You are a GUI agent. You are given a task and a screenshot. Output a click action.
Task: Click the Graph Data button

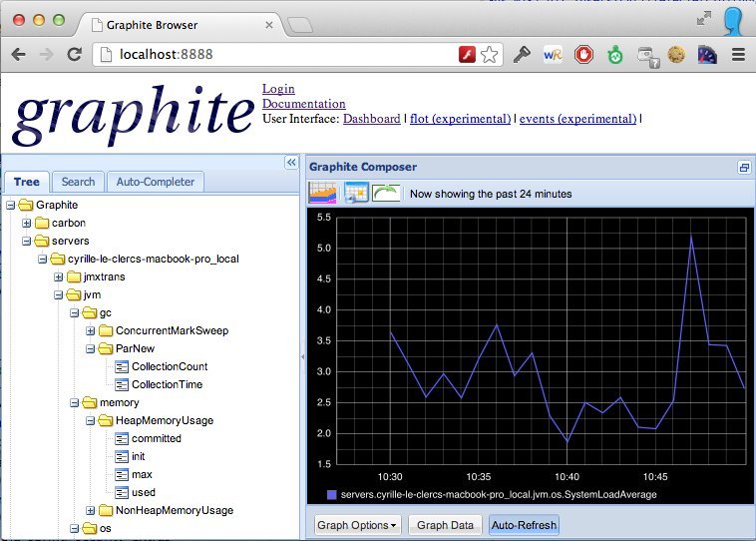[445, 525]
